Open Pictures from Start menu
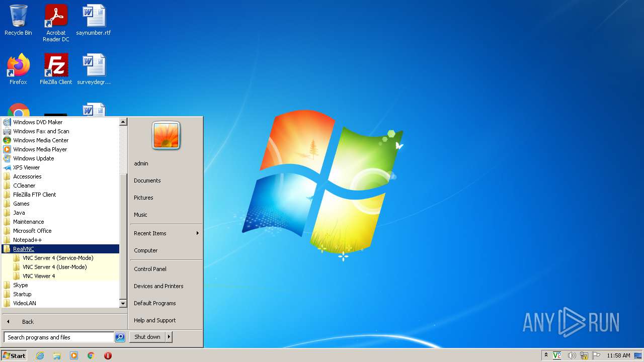The image size is (644, 362). pos(166,198)
